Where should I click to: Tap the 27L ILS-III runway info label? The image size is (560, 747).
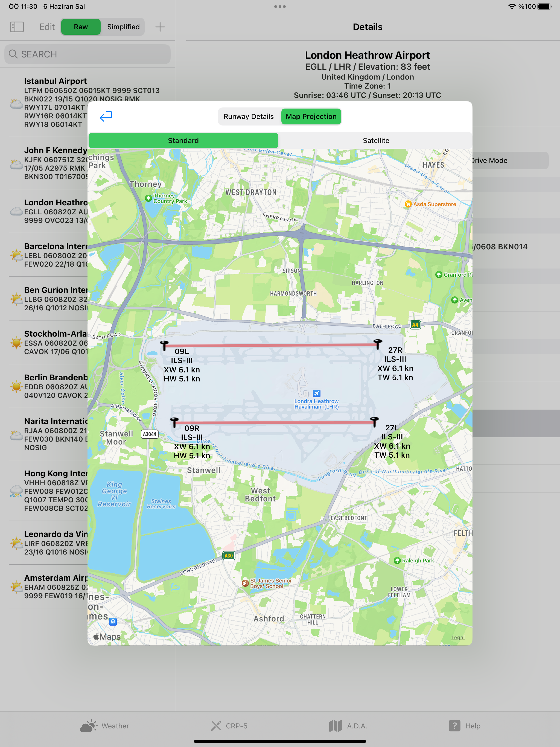(x=392, y=441)
